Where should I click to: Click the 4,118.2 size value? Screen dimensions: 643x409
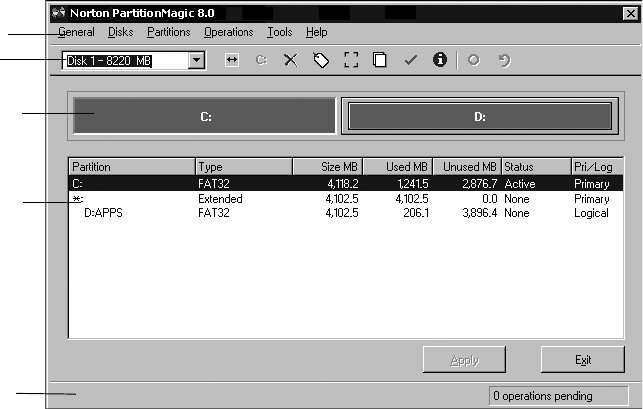coord(343,183)
